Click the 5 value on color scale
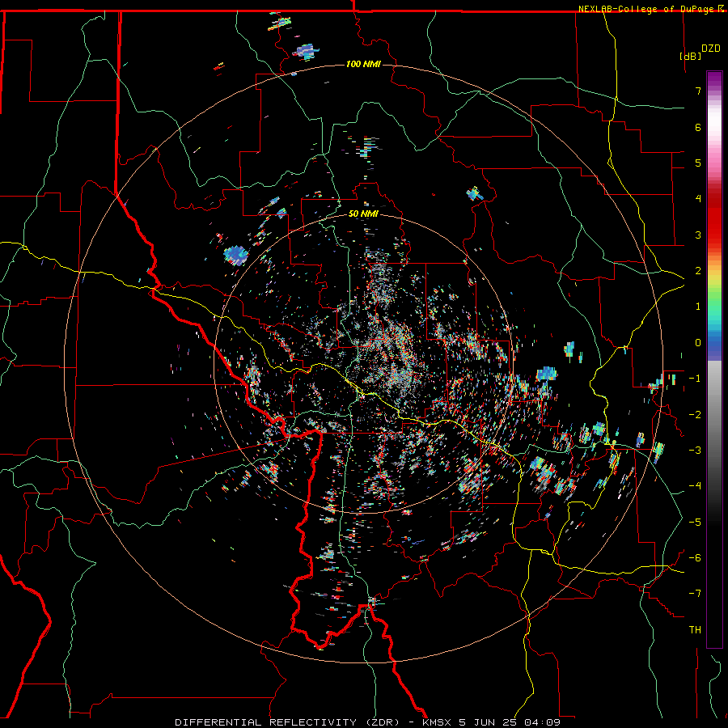Screen dimensions: 728x728 click(x=698, y=163)
